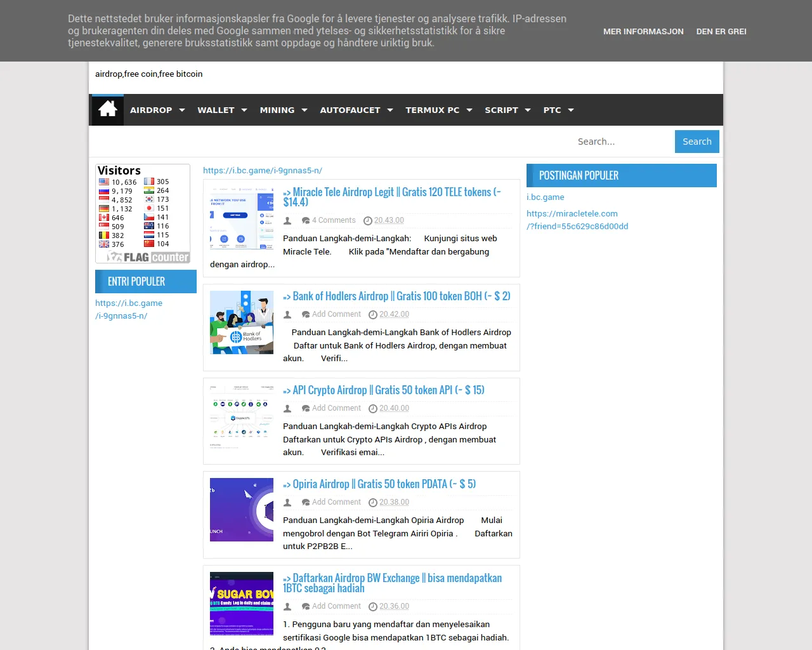Click comment bubble icon on Miracle Tele post
Viewport: 812px width, 650px height.
[306, 221]
